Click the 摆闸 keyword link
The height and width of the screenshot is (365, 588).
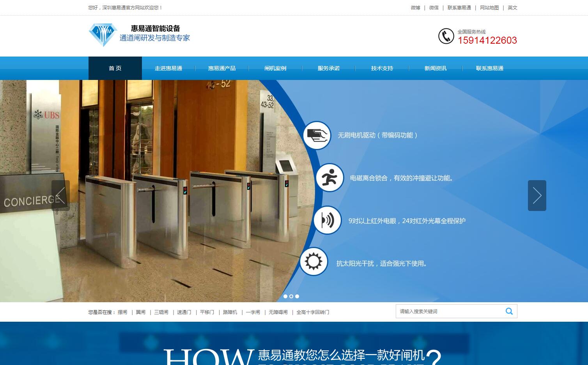point(122,312)
